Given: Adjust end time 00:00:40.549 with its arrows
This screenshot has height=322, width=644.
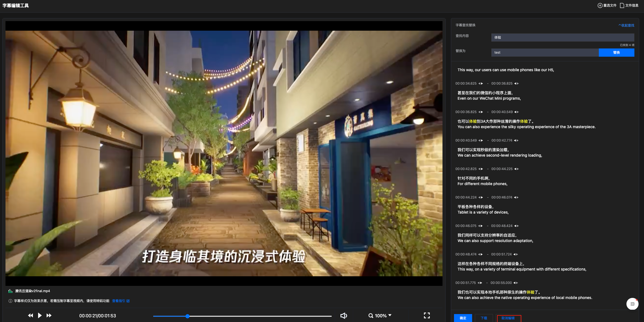Looking at the screenshot, I should pyautogui.click(x=517, y=112).
